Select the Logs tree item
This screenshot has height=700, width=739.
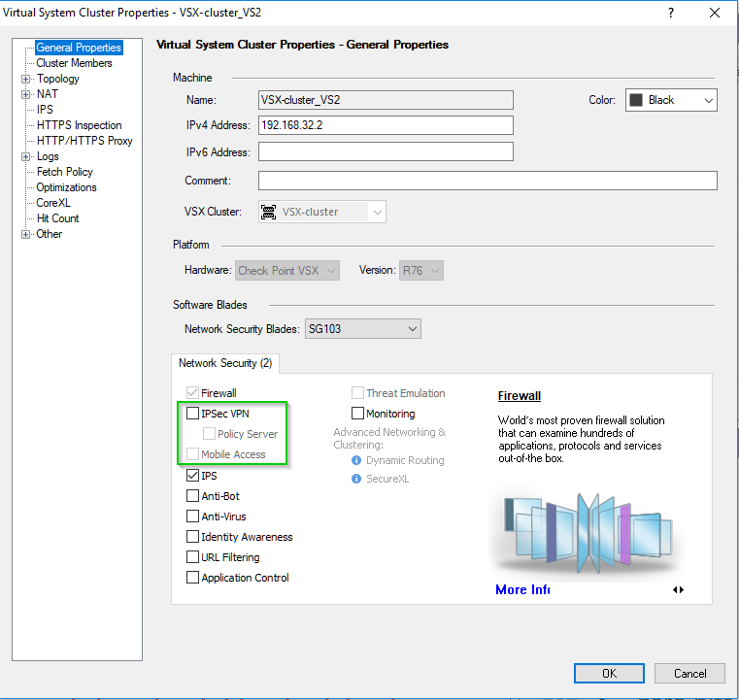[48, 156]
